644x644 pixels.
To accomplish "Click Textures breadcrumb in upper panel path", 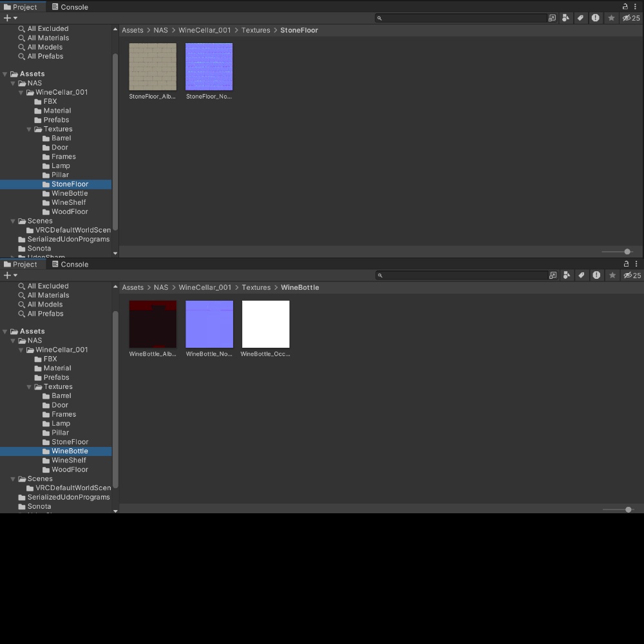I will 256,30.
